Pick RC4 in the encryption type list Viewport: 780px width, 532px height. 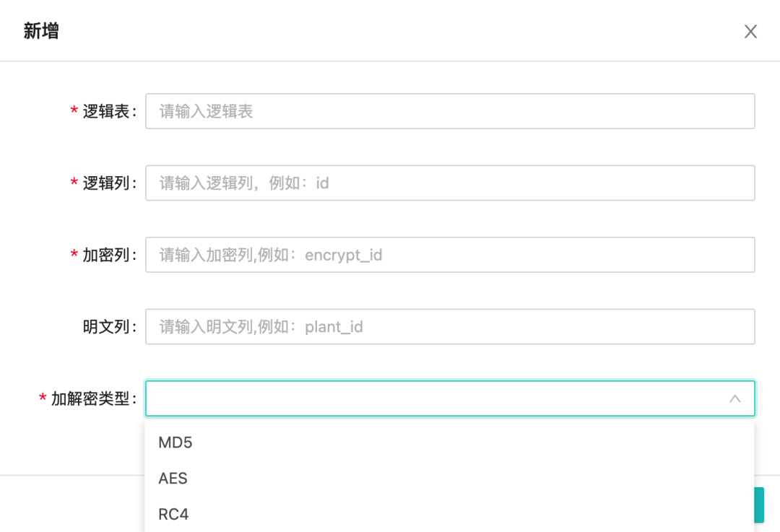pos(173,514)
